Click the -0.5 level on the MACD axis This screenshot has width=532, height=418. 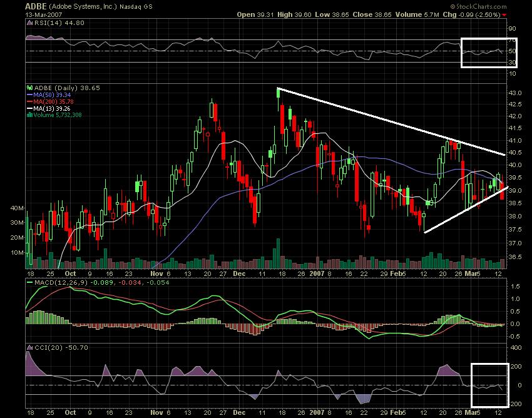514,336
